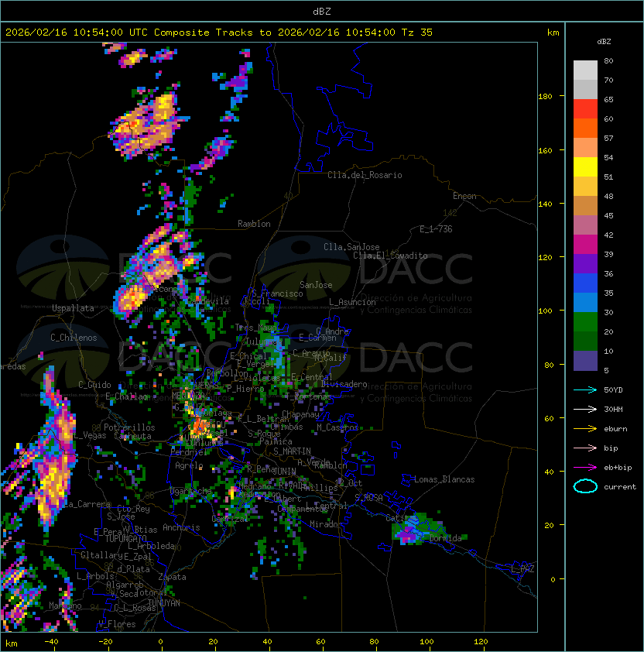The height and width of the screenshot is (652, 644).
Task: Click the 'Lomas_Blancas' map label
Action: click(444, 479)
